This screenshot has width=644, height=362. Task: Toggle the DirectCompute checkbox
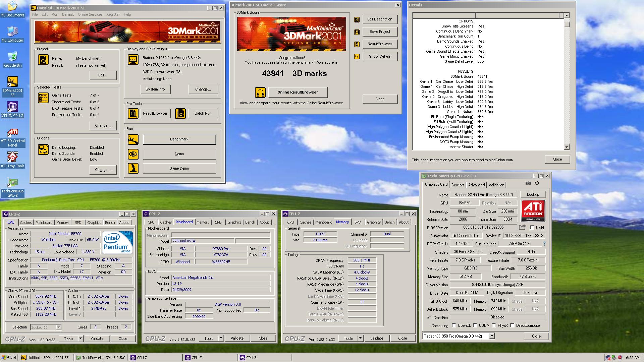click(512, 325)
